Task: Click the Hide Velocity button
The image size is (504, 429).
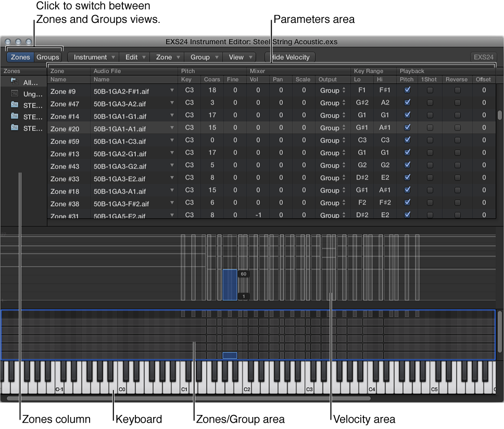Action: (289, 57)
